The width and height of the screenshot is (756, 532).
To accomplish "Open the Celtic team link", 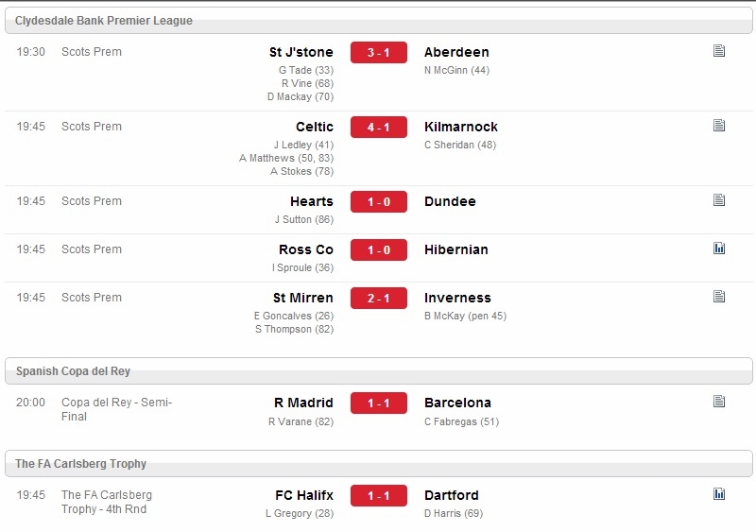I will [315, 127].
